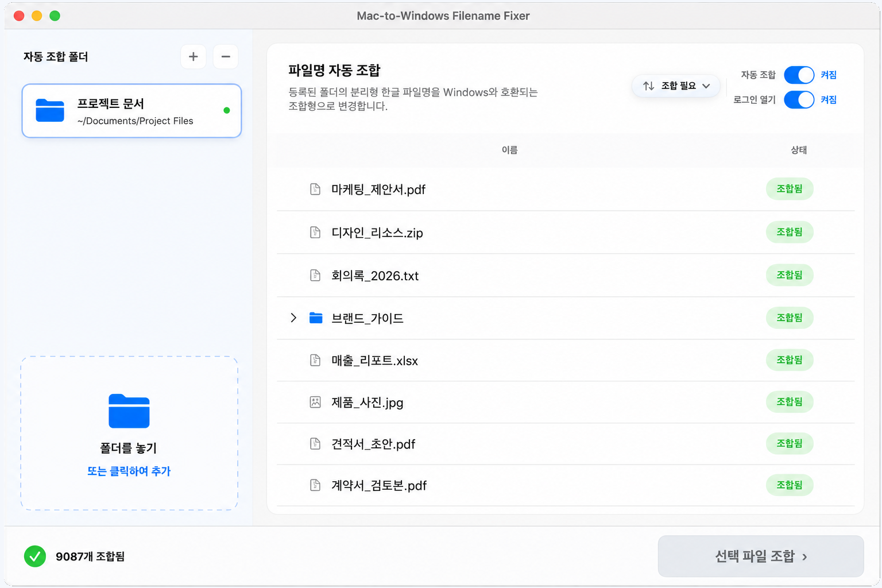Click 조합됨 badge for 디자인_리소스.zip
The width and height of the screenshot is (882, 588).
(790, 232)
